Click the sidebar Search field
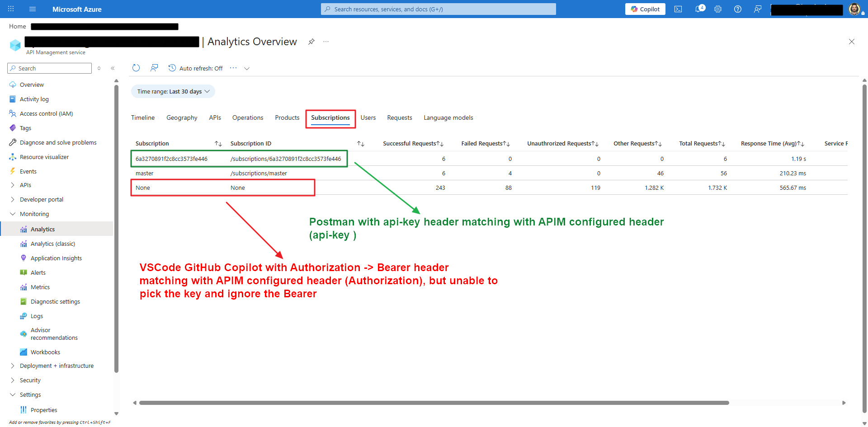This screenshot has width=868, height=427. pos(50,68)
